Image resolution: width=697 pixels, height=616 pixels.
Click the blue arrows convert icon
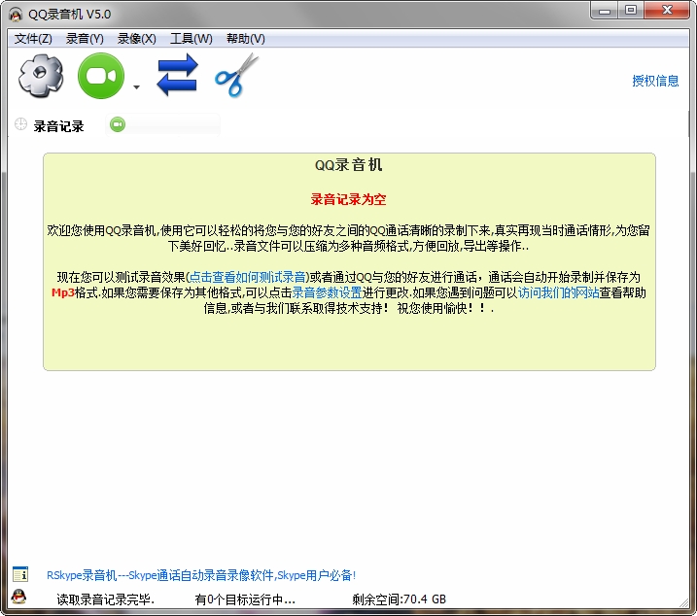[177, 76]
